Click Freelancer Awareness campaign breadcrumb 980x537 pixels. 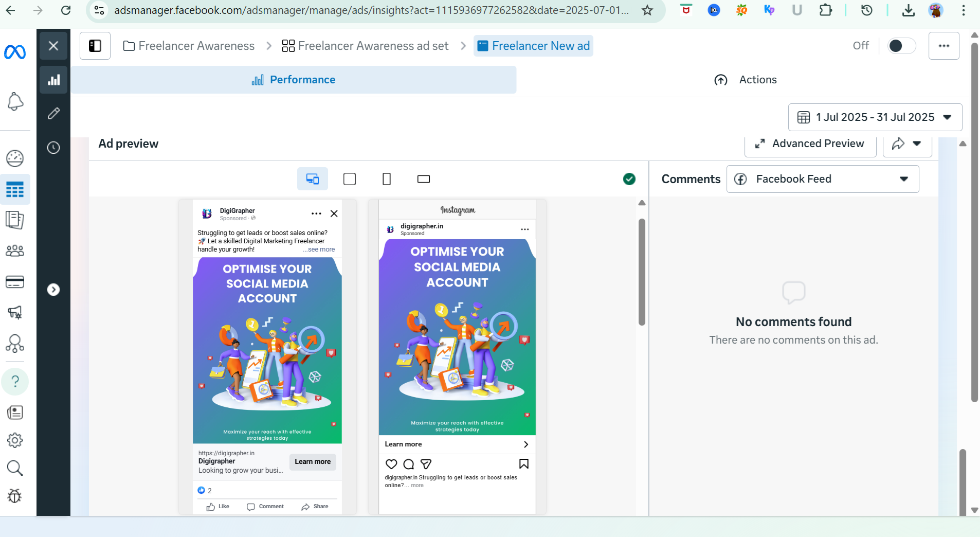pos(189,46)
